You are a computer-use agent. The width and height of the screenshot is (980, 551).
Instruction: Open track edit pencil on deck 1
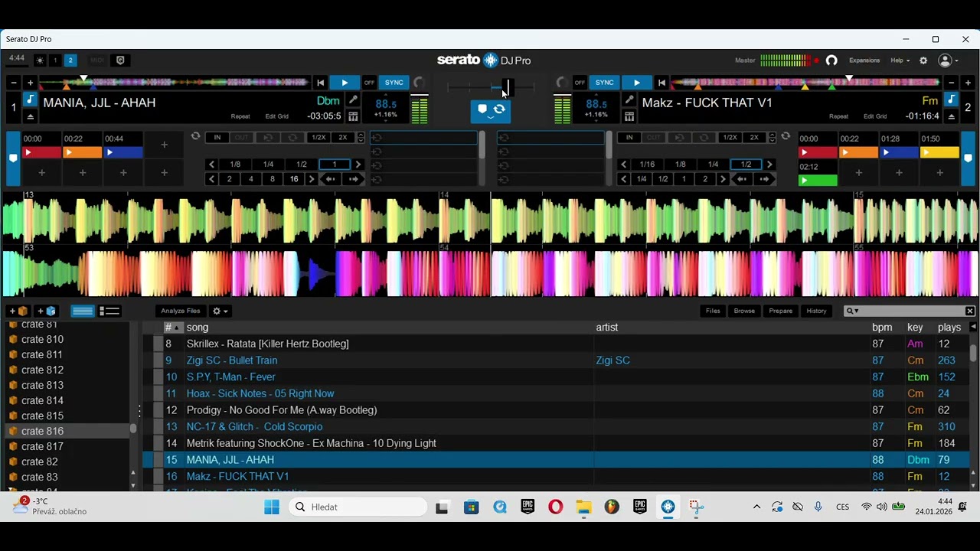(353, 99)
